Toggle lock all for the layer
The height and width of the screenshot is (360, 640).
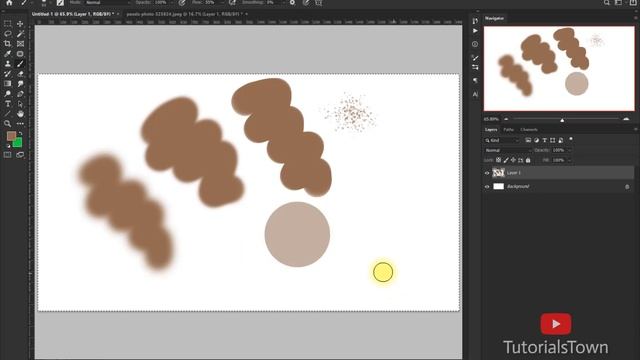tap(528, 160)
